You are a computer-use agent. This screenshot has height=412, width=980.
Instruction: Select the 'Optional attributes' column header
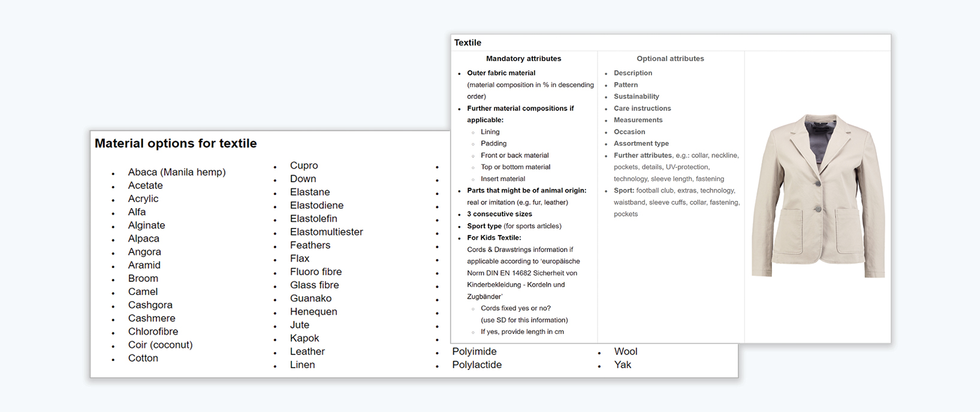pyautogui.click(x=670, y=59)
